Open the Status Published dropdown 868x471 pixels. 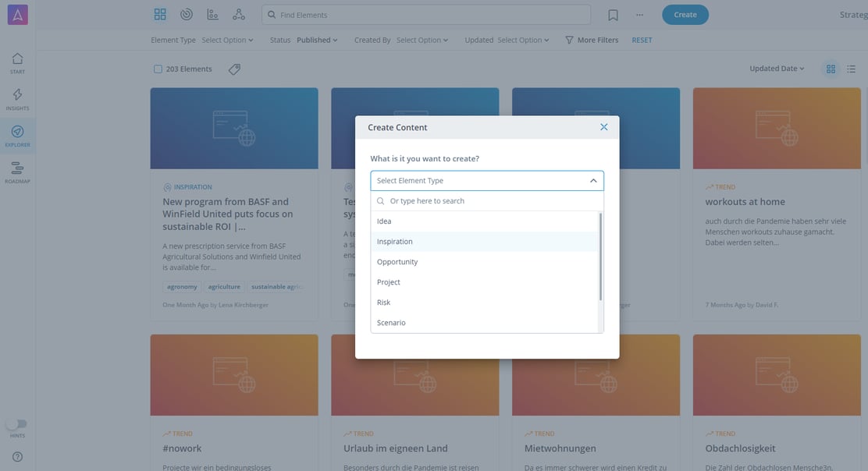[315, 39]
